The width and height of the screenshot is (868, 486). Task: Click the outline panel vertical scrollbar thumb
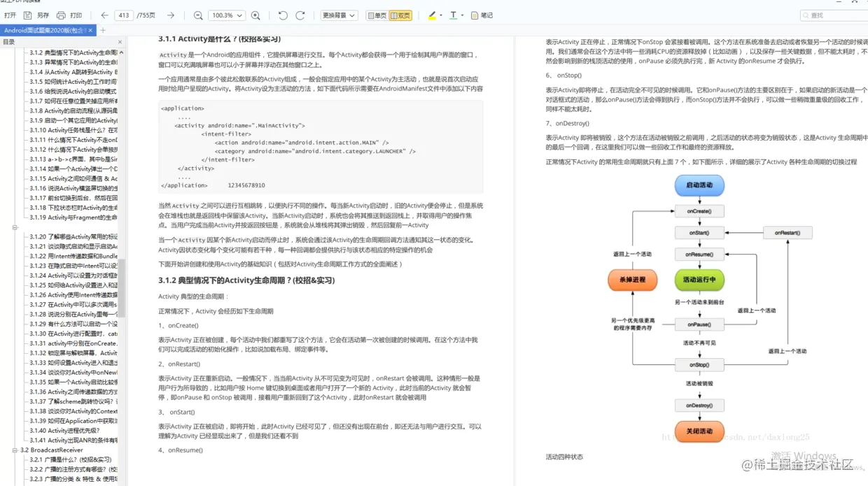121,287
